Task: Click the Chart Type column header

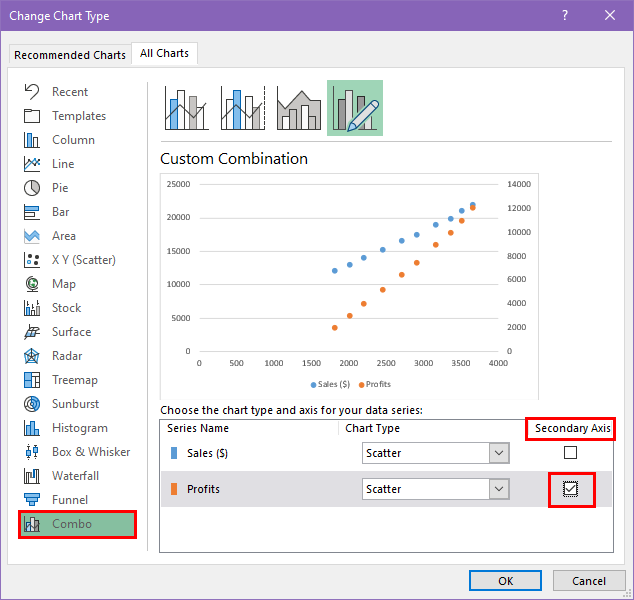Action: [x=372, y=428]
